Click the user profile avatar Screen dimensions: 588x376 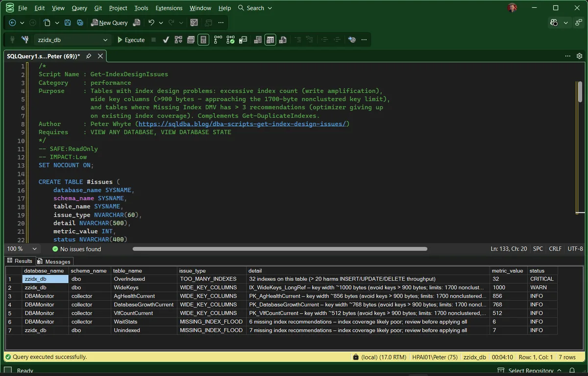point(512,8)
